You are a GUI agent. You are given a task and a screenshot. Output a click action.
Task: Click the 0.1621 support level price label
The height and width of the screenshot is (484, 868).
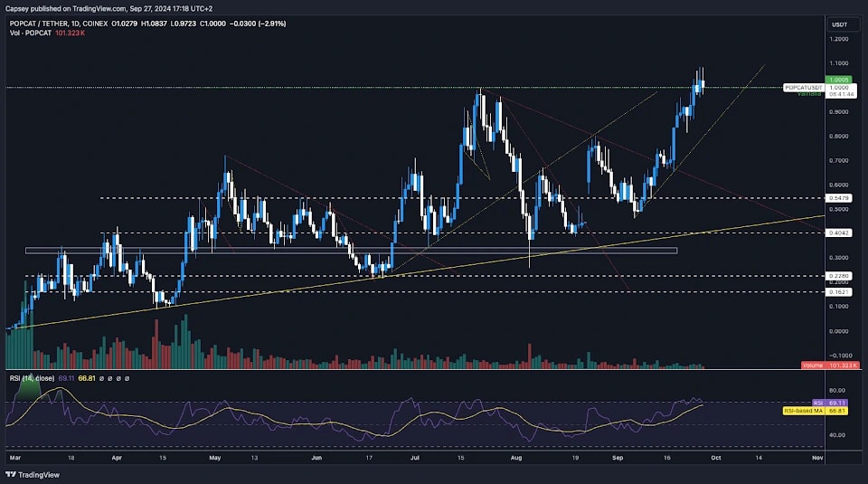click(837, 292)
